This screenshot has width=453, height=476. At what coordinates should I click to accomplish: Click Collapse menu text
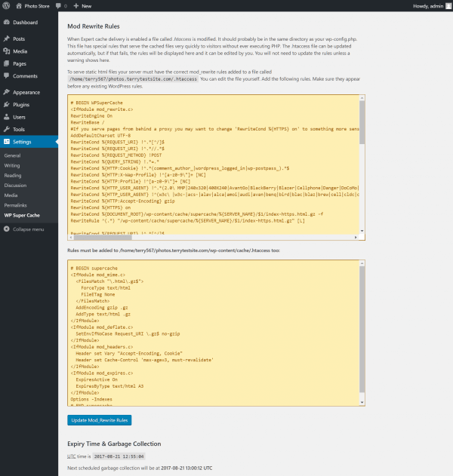coord(28,229)
